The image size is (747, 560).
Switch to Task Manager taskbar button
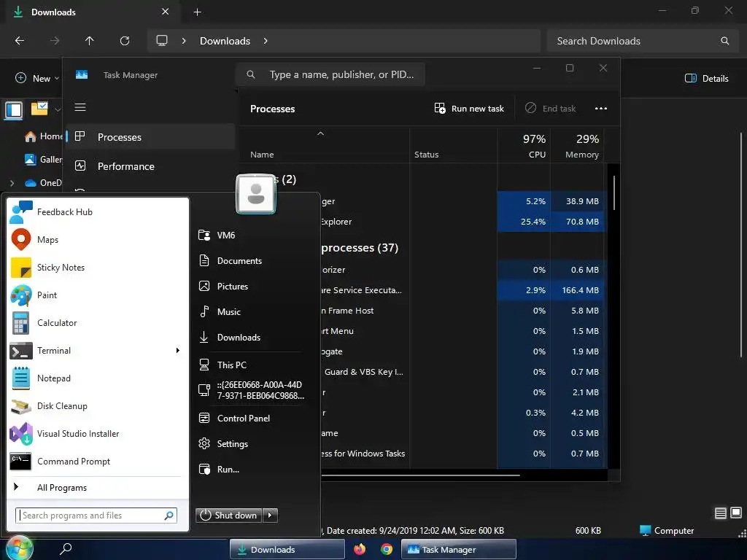click(x=459, y=549)
